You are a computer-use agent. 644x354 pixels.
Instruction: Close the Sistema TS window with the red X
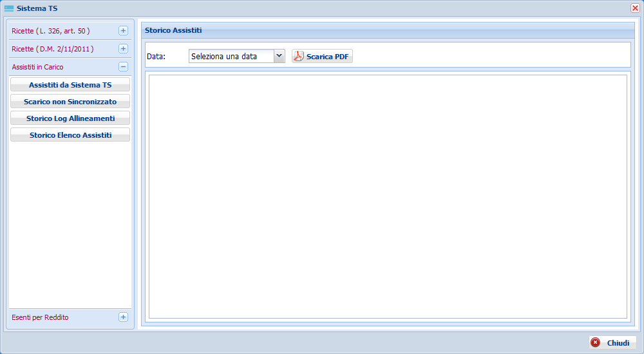[635, 8]
